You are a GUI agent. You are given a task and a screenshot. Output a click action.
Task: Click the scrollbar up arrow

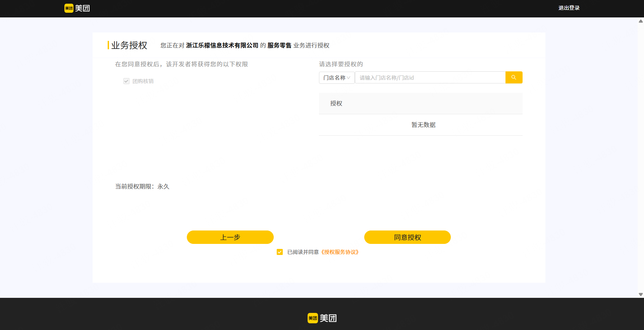[x=641, y=21]
